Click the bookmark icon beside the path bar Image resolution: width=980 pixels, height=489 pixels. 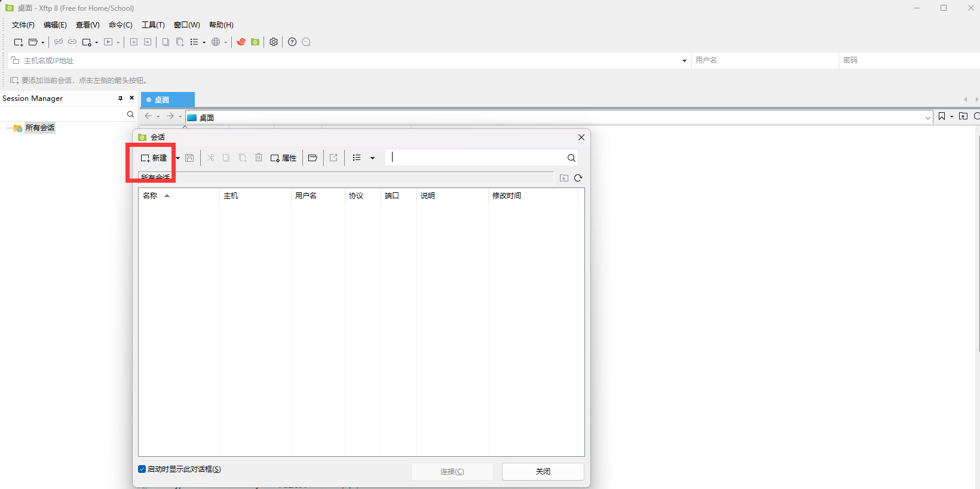[x=942, y=116]
